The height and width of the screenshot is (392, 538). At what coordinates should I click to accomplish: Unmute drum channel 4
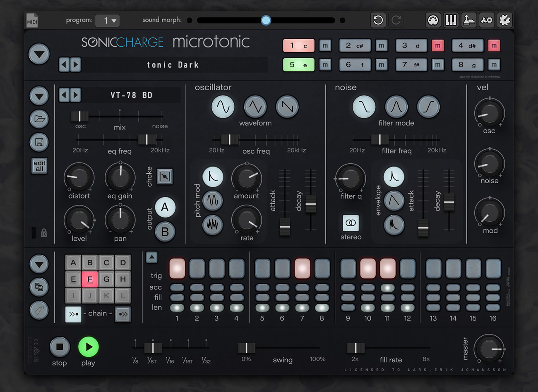point(494,45)
